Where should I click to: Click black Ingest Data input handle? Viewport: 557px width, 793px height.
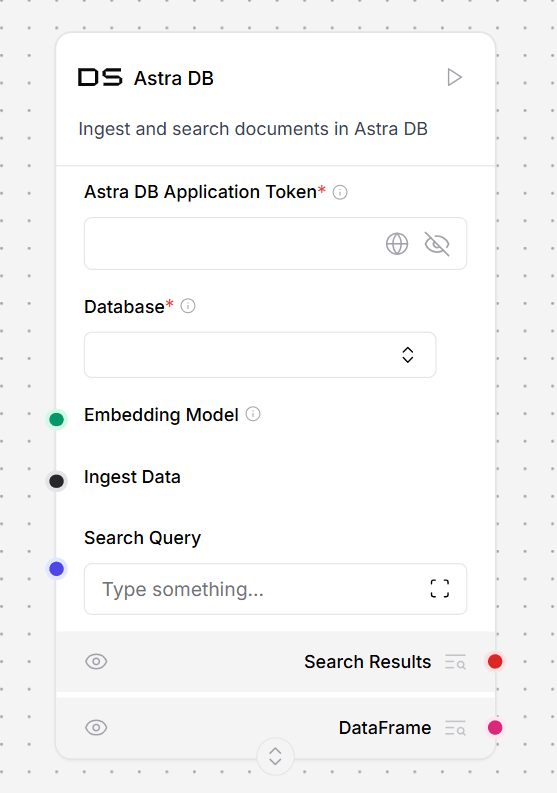57,481
